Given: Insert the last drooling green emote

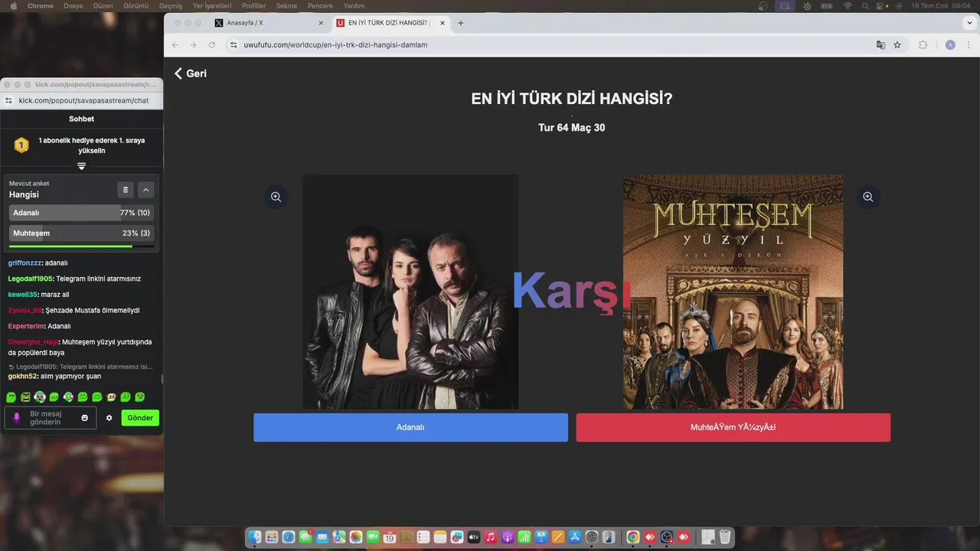Looking at the screenshot, I should point(140,397).
